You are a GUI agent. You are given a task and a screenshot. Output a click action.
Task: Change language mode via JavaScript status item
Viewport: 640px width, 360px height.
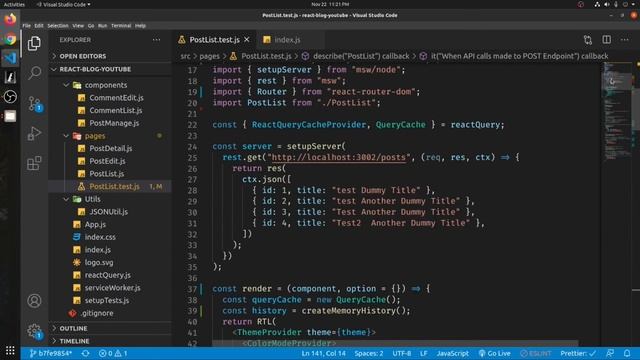452,353
